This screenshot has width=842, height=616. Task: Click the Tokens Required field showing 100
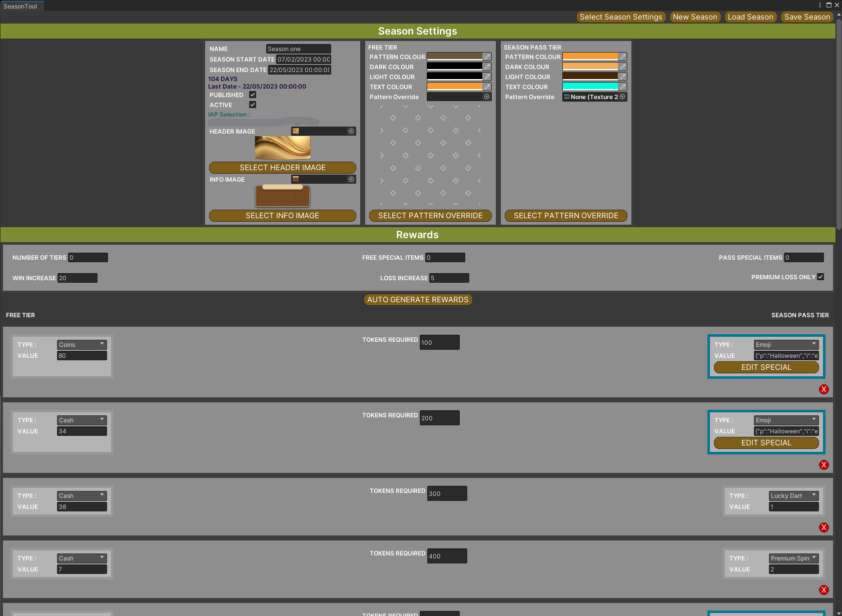[x=439, y=342]
